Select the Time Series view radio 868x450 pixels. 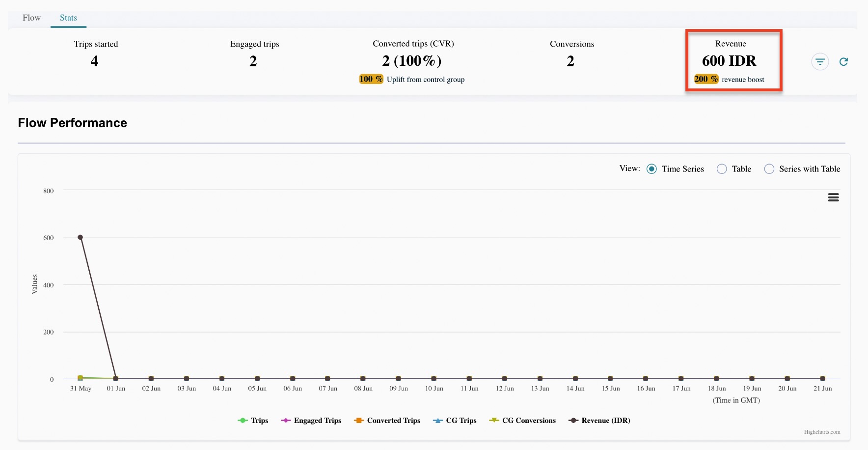click(x=651, y=169)
